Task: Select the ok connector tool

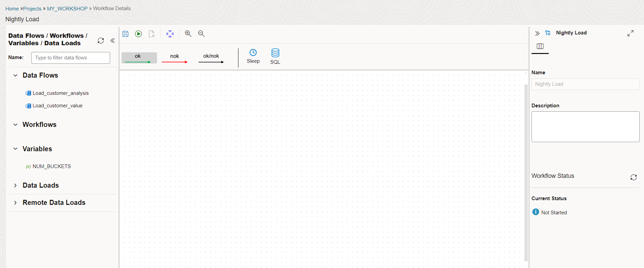Action: [x=139, y=58]
